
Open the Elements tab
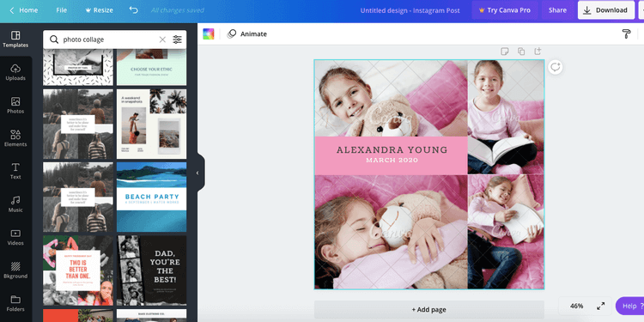15,138
